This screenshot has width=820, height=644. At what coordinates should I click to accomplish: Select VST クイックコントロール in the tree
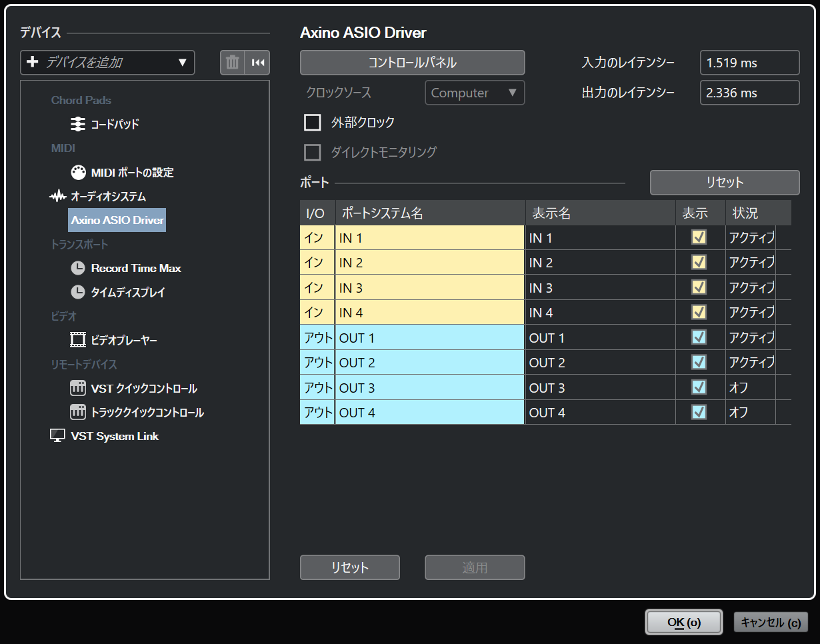[144, 388]
